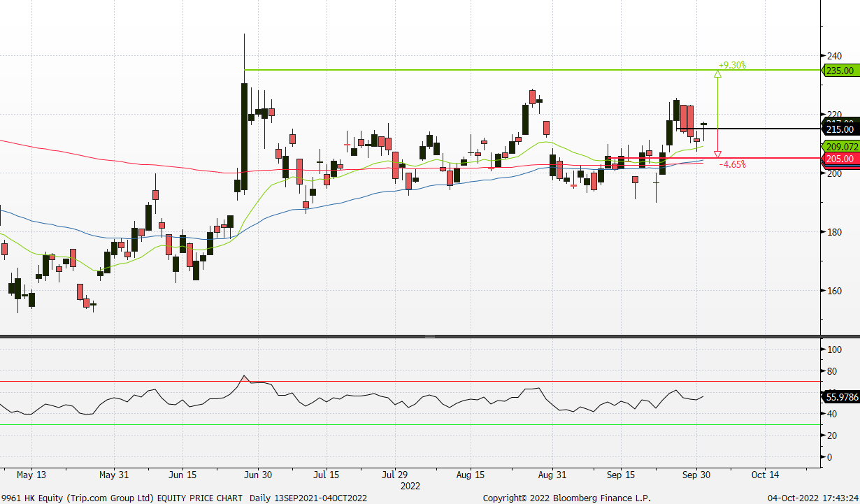Click the Jun 30 date label

pos(257,475)
